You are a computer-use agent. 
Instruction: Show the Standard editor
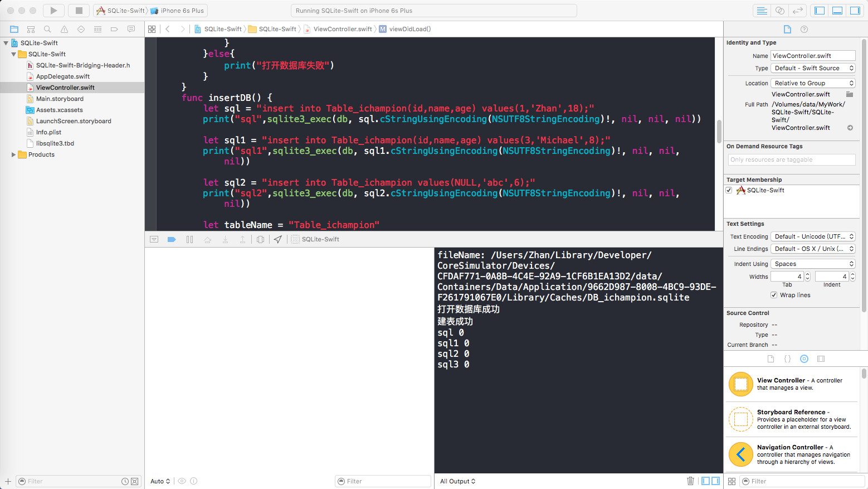pyautogui.click(x=762, y=11)
